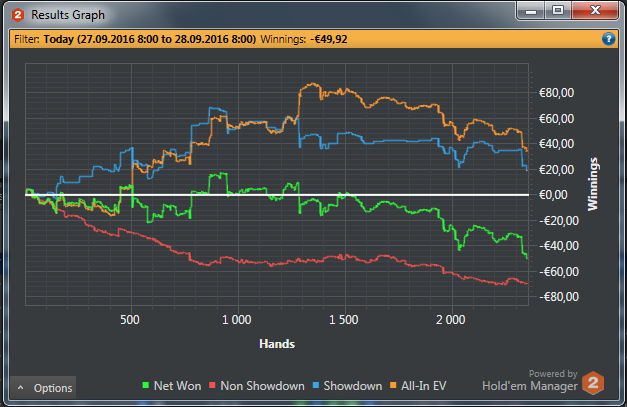Click the -€60,00 axis label

click(x=559, y=272)
